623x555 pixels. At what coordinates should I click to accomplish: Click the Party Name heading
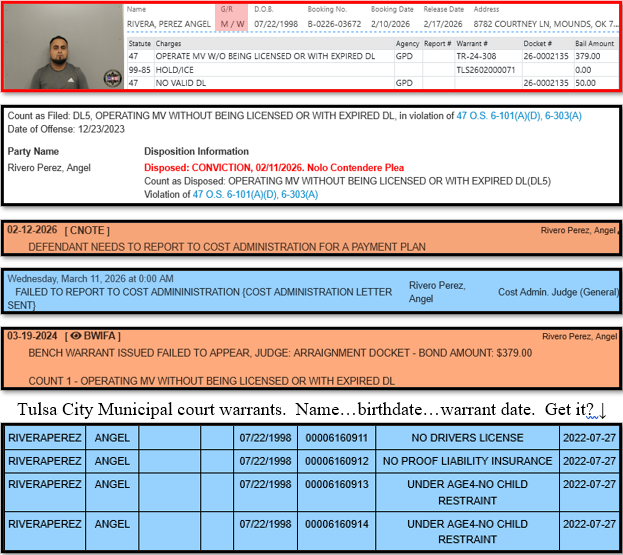(33, 152)
